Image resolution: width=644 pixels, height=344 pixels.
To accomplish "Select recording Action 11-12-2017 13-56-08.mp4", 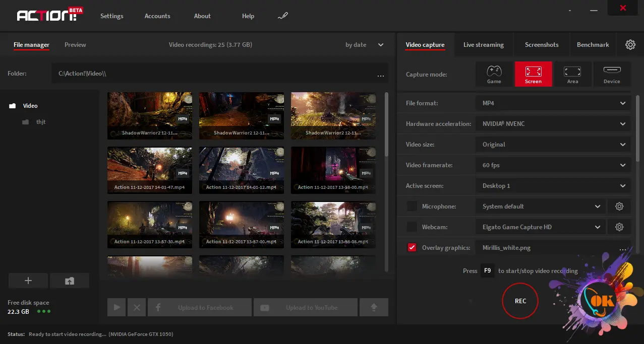I will 333,225.
